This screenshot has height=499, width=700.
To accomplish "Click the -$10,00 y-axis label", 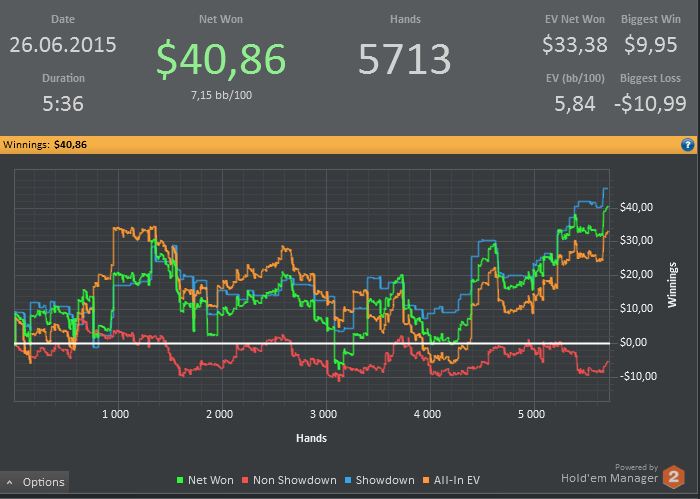I will (x=638, y=376).
